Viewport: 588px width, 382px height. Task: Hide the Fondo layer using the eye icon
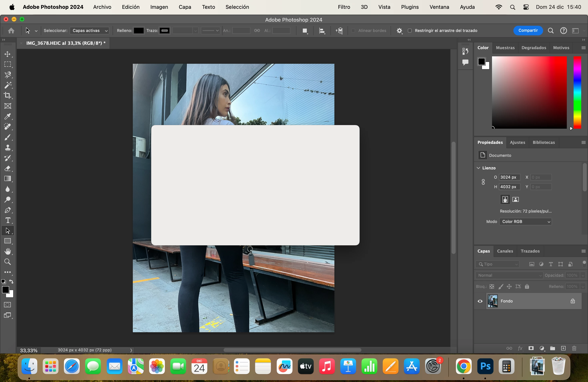click(480, 301)
